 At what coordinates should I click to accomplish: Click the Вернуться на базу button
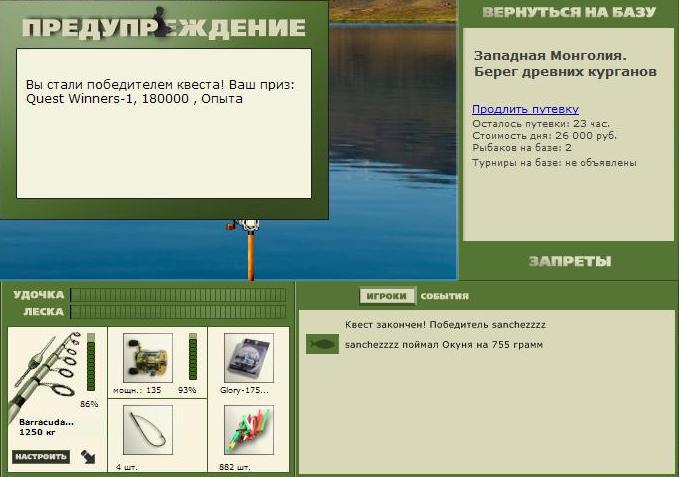click(569, 12)
